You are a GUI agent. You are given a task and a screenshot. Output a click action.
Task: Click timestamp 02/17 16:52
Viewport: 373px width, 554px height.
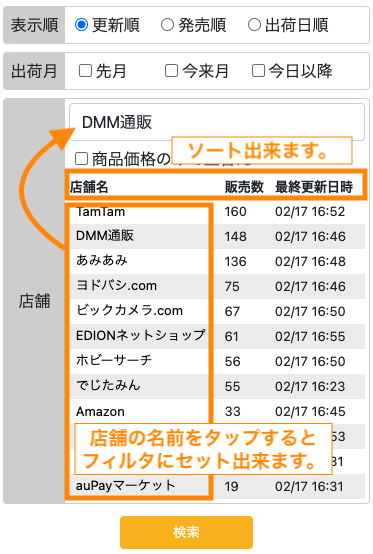click(x=310, y=212)
